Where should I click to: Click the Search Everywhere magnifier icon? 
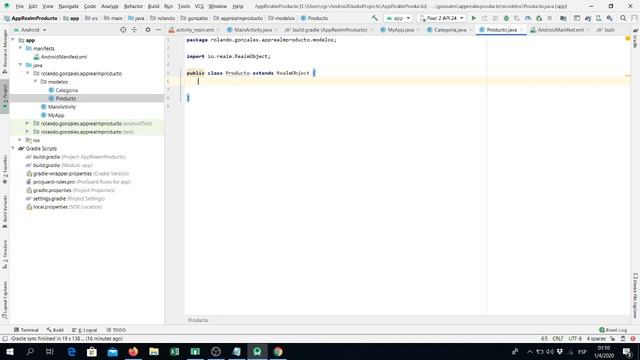coord(623,18)
